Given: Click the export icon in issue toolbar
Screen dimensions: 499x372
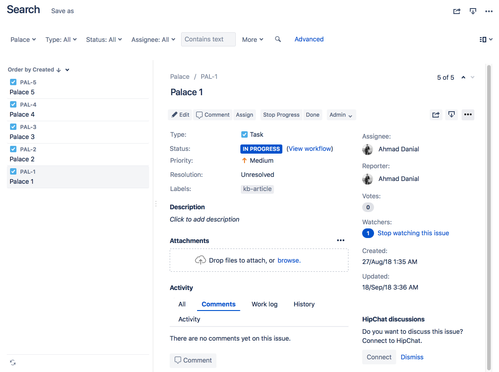Looking at the screenshot, I should pyautogui.click(x=451, y=115).
